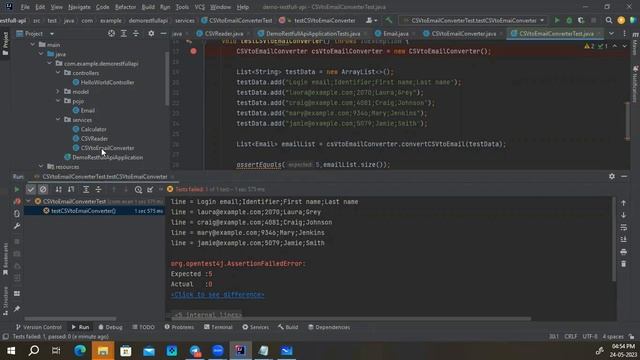The height and width of the screenshot is (360, 640).
Task: Expand the resources folder
Action: (x=41, y=167)
